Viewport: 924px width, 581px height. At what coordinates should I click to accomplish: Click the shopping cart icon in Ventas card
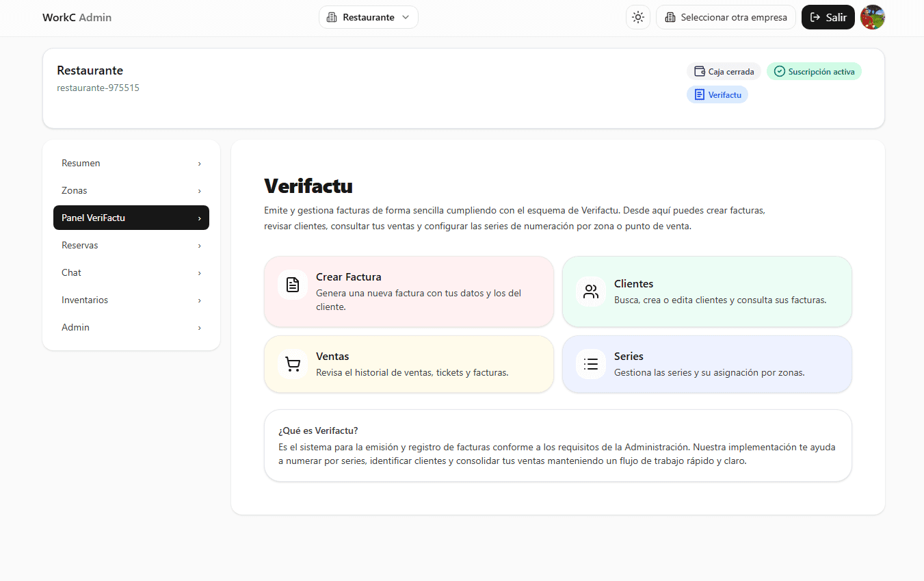click(293, 364)
